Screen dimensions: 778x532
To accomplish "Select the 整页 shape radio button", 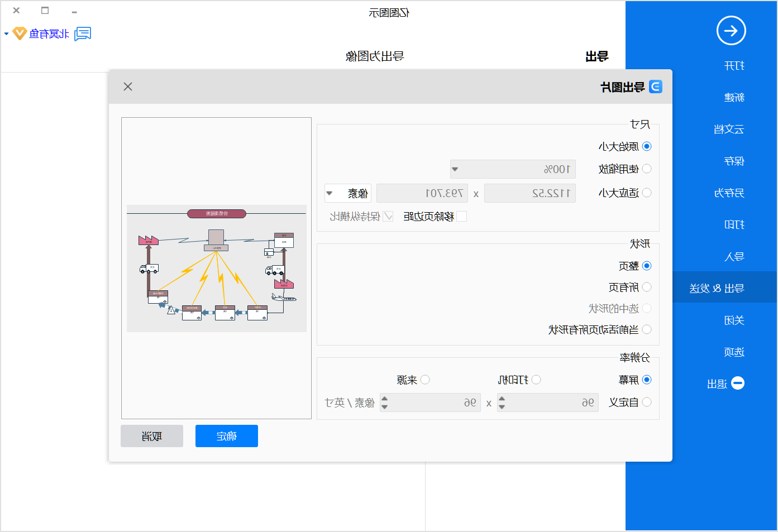I will 647,266.
